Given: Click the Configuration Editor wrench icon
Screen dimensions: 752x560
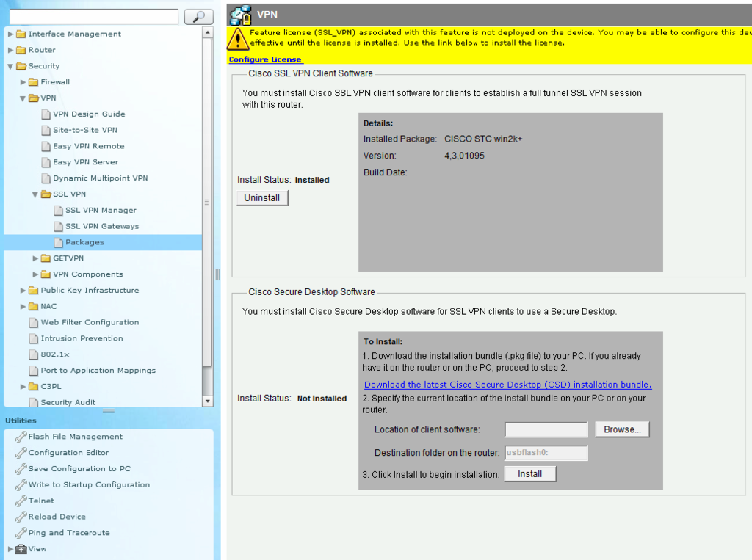Looking at the screenshot, I should point(21,453).
